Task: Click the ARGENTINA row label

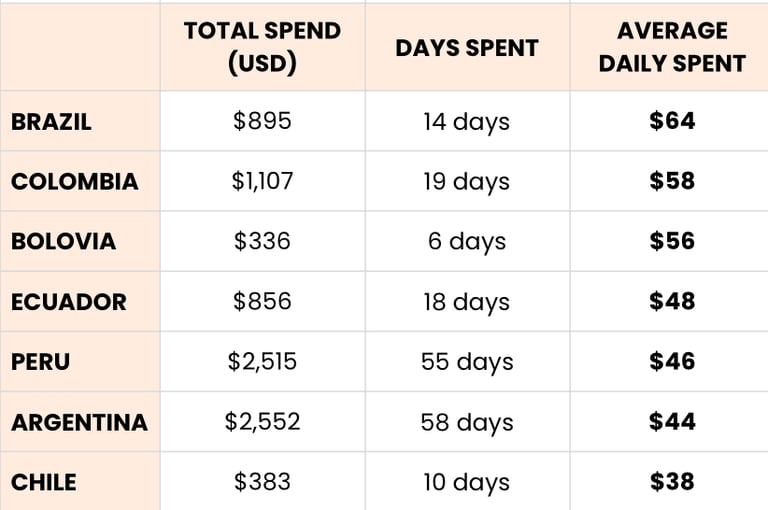Action: coord(80,422)
